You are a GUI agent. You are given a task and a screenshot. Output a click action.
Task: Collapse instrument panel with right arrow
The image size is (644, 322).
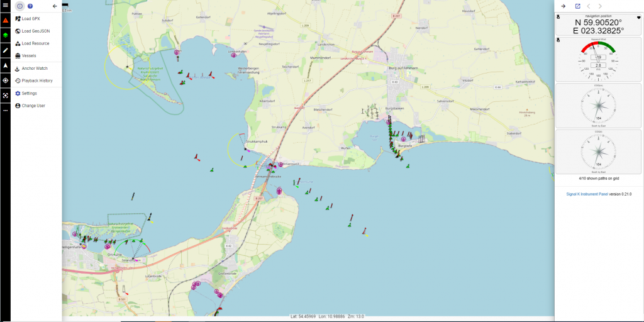[563, 6]
